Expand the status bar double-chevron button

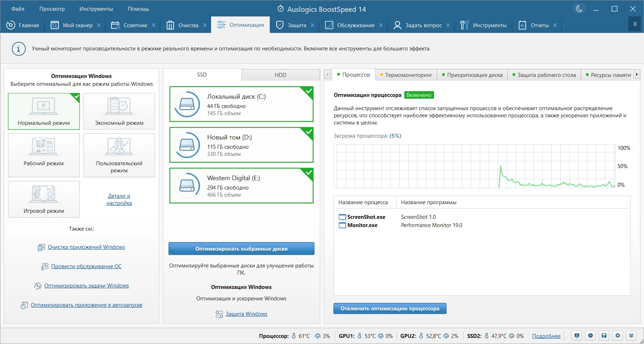(x=631, y=335)
